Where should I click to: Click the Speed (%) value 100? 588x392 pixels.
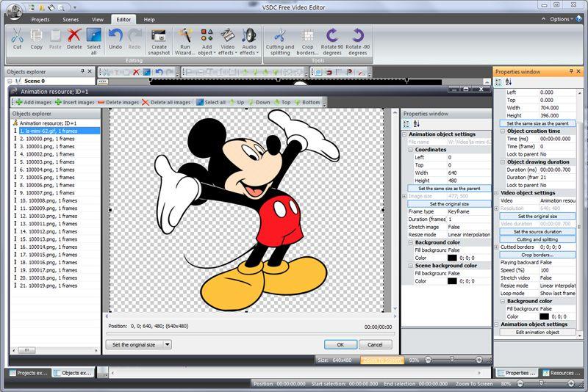557,270
